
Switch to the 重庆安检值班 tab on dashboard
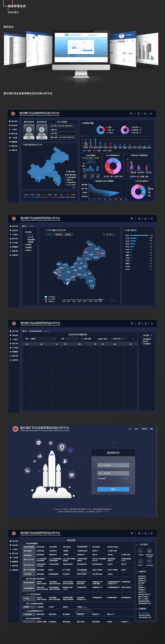click(x=29, y=122)
